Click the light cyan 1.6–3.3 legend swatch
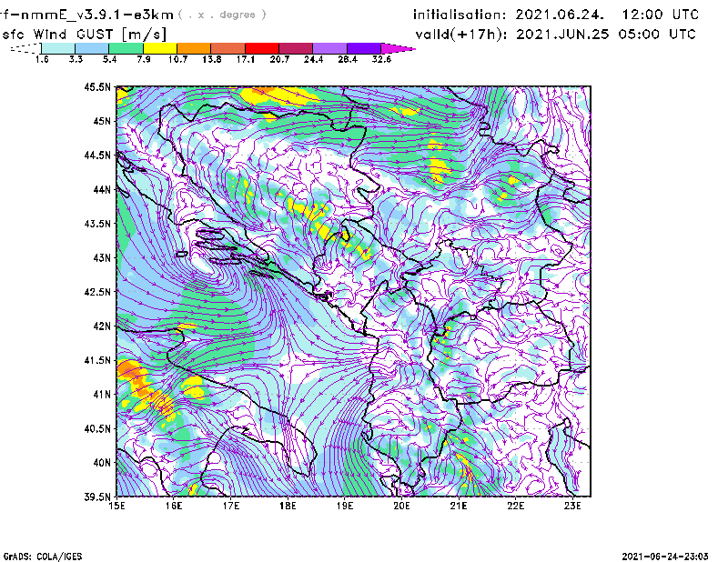Viewport: 728px width, 562px height. (x=58, y=48)
